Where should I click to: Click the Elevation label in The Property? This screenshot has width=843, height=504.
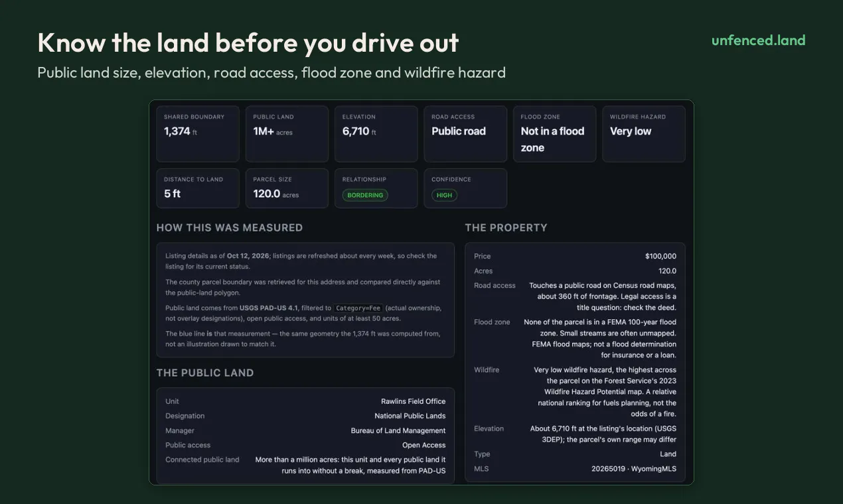tap(489, 428)
